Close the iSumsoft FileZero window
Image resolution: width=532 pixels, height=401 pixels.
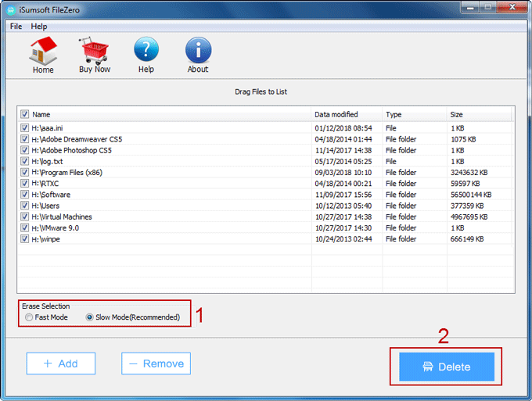point(512,8)
